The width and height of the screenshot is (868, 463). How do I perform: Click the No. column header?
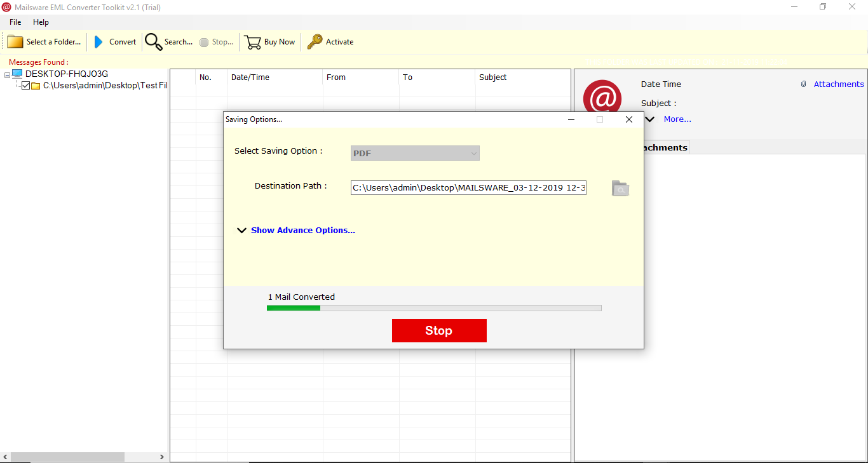pyautogui.click(x=212, y=77)
